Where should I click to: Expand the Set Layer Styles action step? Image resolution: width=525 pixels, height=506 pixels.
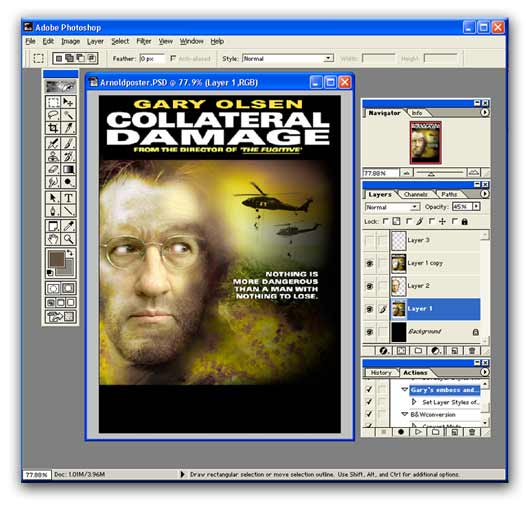(x=414, y=402)
